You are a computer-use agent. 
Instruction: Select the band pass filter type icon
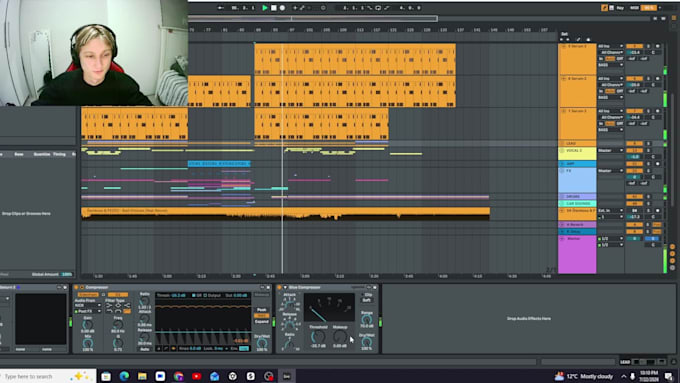118,311
